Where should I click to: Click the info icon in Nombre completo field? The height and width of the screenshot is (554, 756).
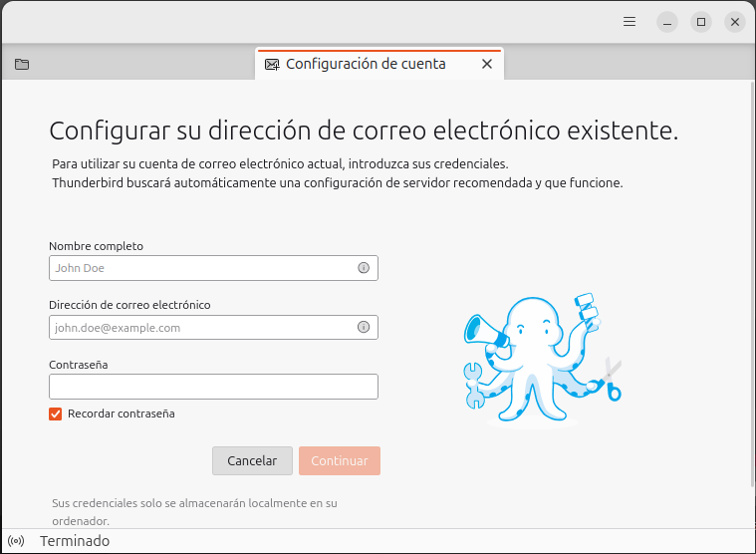[364, 268]
